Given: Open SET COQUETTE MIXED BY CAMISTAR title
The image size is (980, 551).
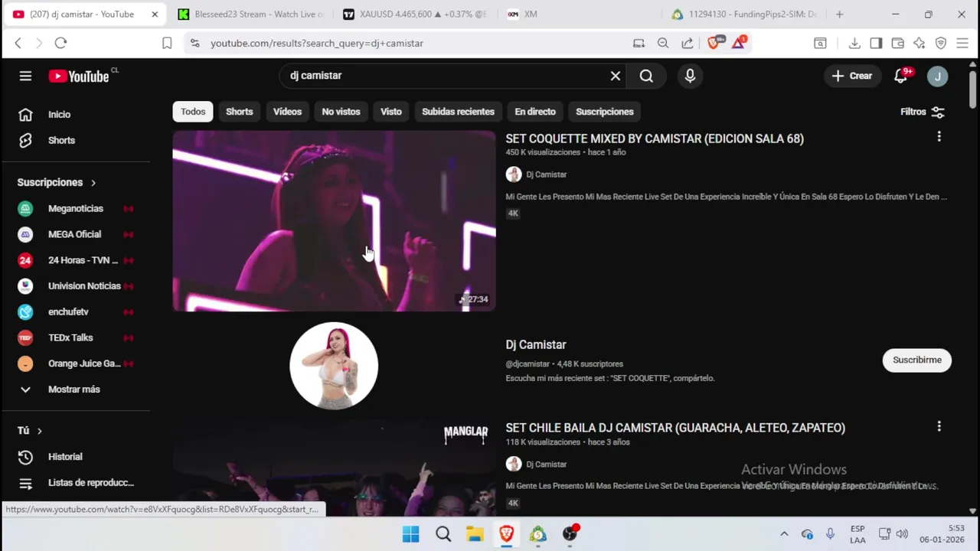Looking at the screenshot, I should click(655, 139).
